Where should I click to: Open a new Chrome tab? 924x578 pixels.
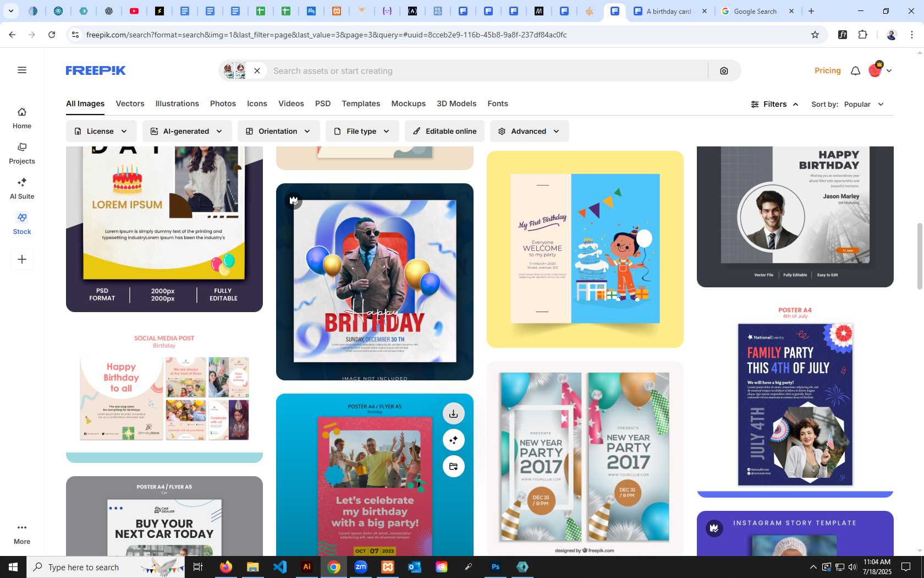811,11
